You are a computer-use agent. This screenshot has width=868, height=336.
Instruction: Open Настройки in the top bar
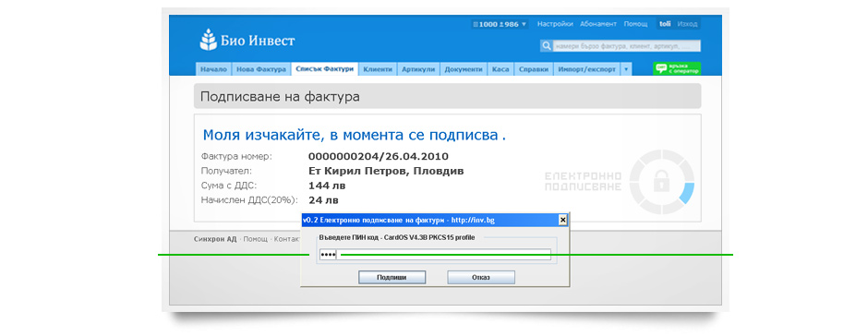tap(555, 24)
